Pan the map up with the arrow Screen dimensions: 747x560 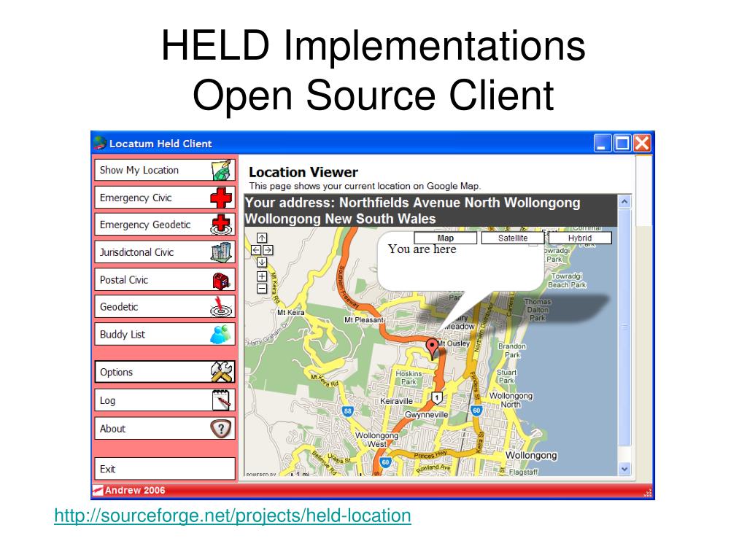point(262,238)
